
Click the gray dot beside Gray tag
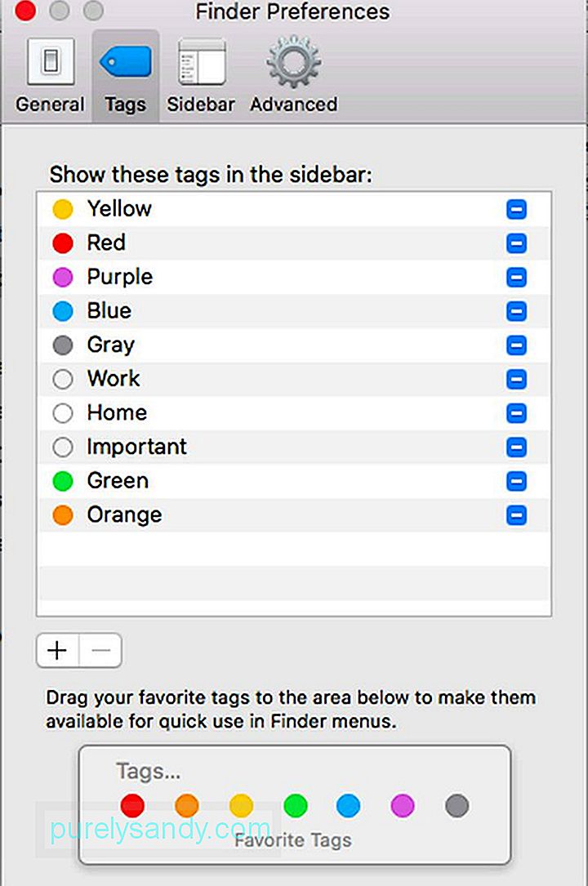(63, 345)
